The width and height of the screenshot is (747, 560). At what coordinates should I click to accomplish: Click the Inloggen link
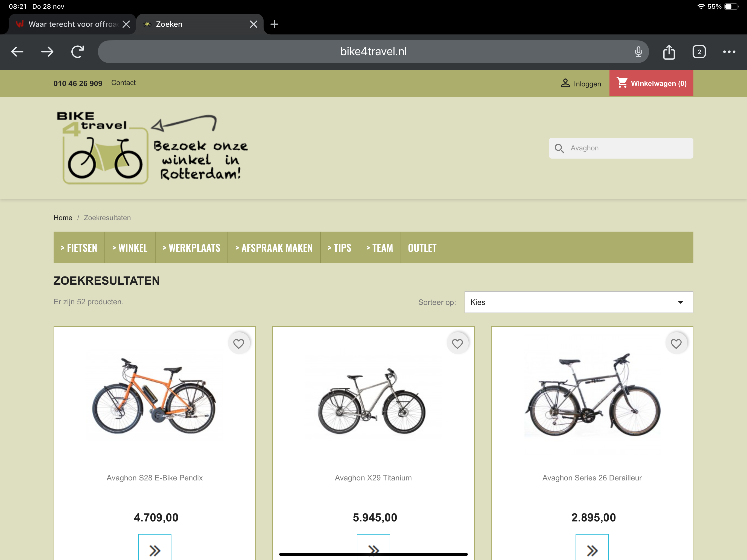581,83
